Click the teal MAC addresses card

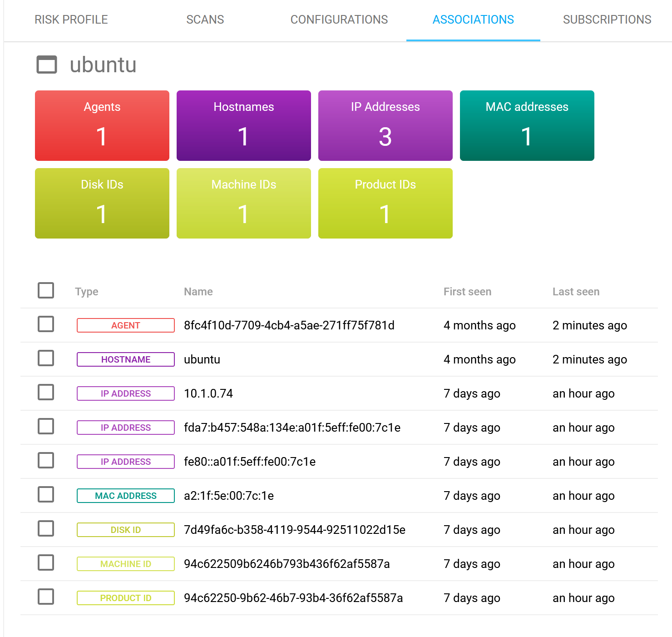527,125
